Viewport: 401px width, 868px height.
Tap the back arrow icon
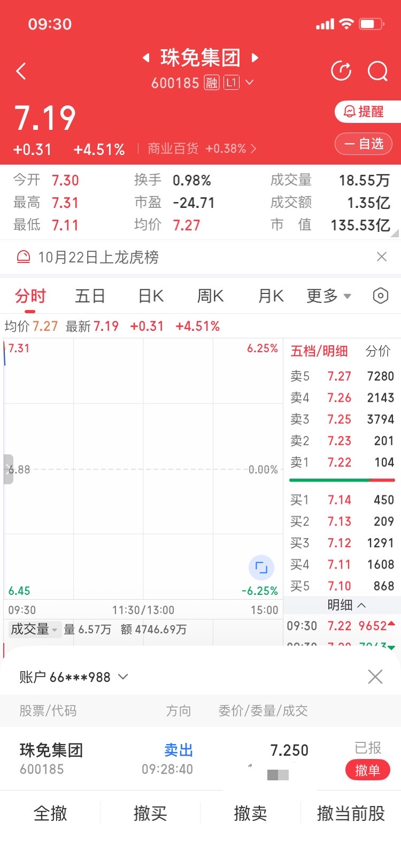pos(21,71)
